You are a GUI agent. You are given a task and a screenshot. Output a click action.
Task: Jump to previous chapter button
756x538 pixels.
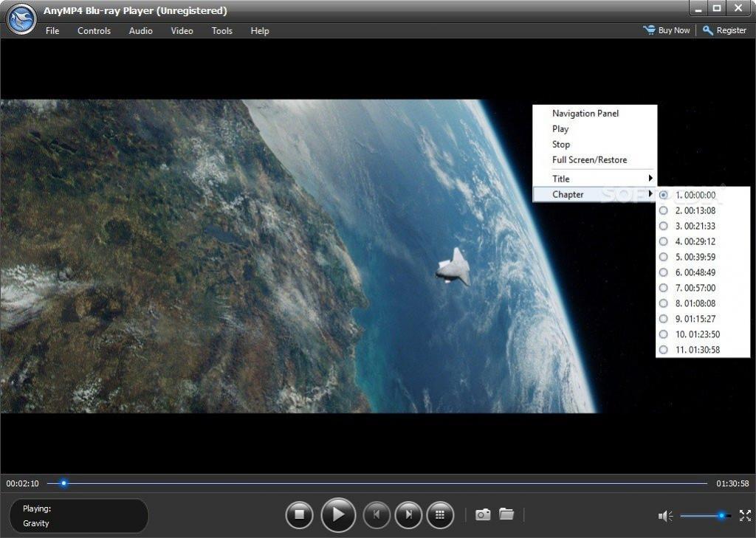[x=377, y=515]
